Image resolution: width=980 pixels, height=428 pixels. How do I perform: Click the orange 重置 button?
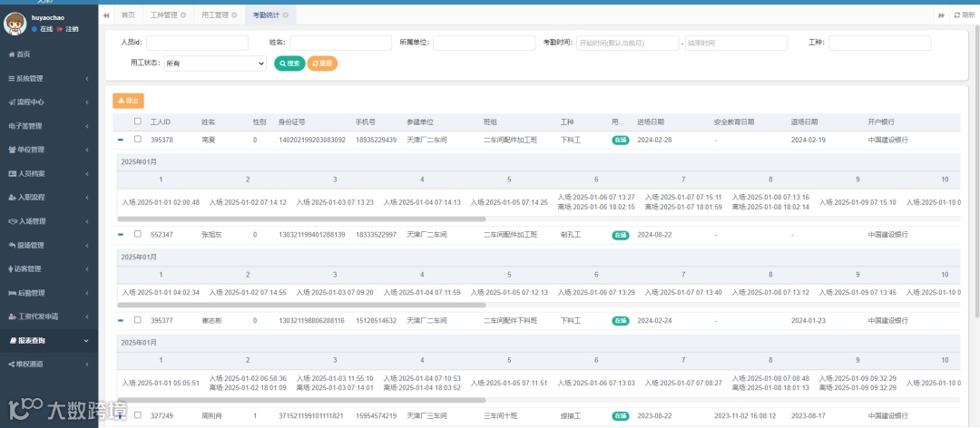tap(322, 63)
